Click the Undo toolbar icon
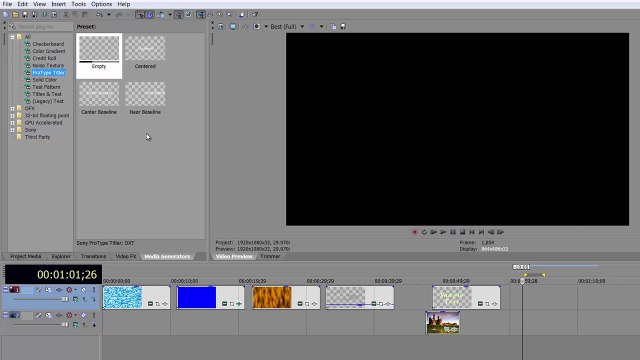This screenshot has height=360, width=640. 100,15
